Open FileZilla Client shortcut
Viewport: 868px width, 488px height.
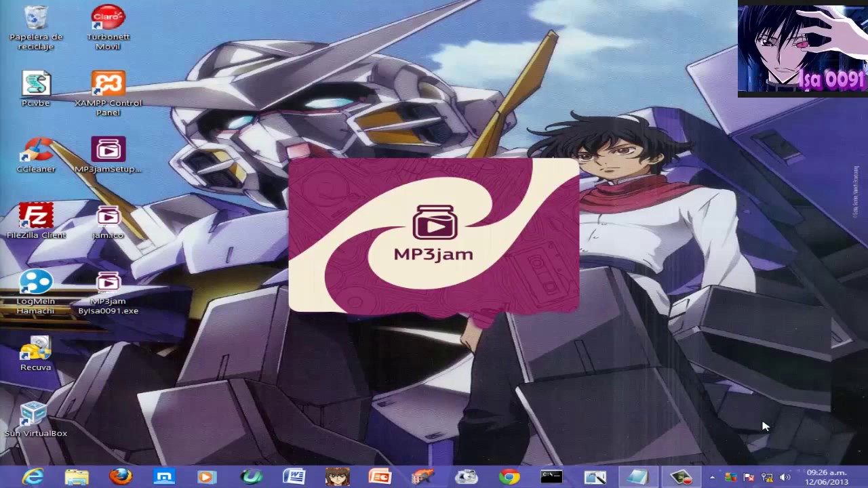coord(35,221)
